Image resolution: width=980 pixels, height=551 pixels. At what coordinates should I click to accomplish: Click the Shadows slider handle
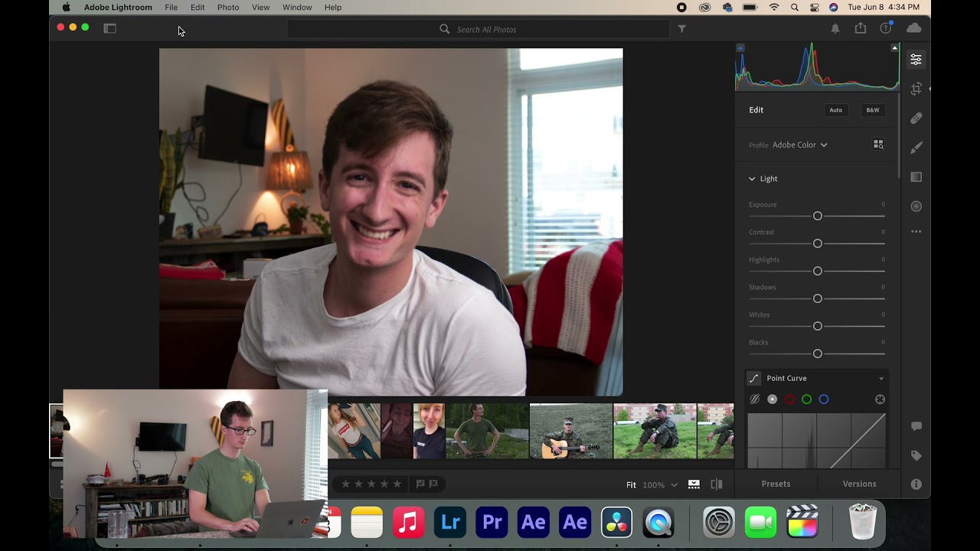click(x=817, y=298)
